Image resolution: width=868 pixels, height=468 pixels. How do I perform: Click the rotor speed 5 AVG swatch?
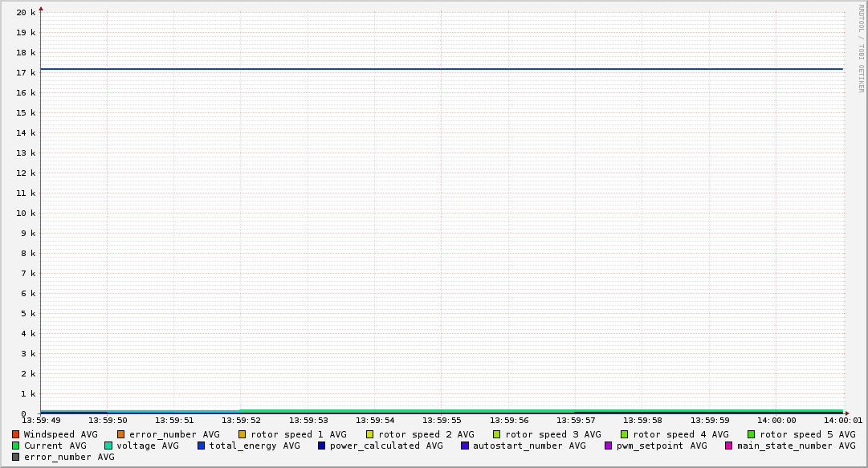pyautogui.click(x=752, y=434)
